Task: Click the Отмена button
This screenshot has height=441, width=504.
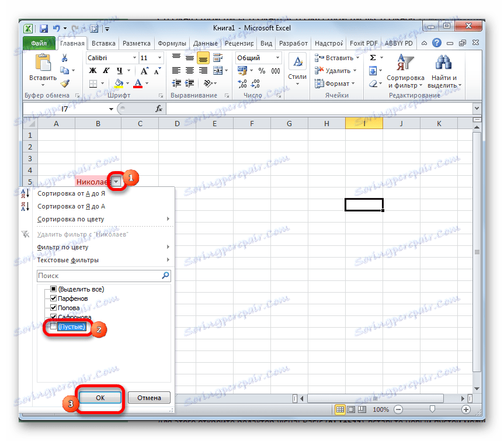Action: (x=149, y=398)
